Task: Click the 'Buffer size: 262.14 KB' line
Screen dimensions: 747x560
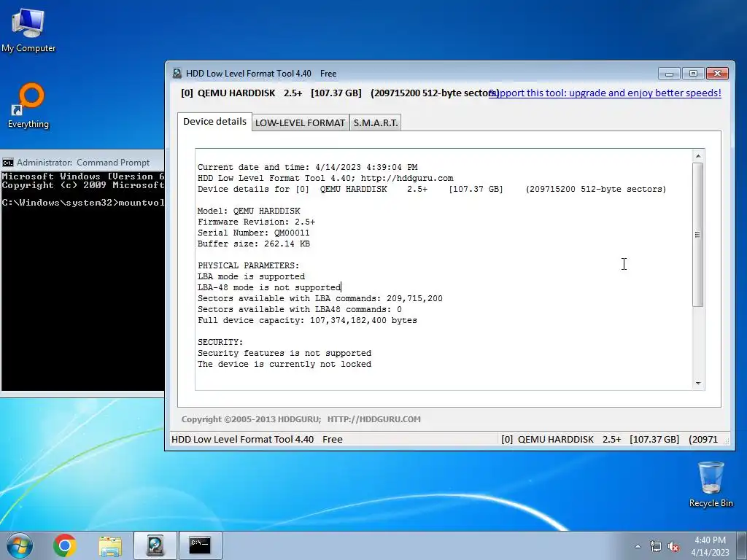Action: click(x=254, y=244)
